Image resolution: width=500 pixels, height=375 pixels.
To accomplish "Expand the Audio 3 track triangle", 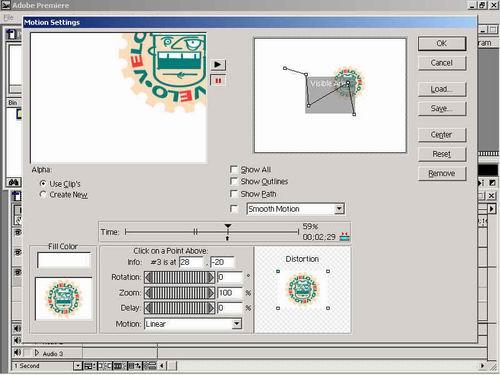I will click(37, 353).
